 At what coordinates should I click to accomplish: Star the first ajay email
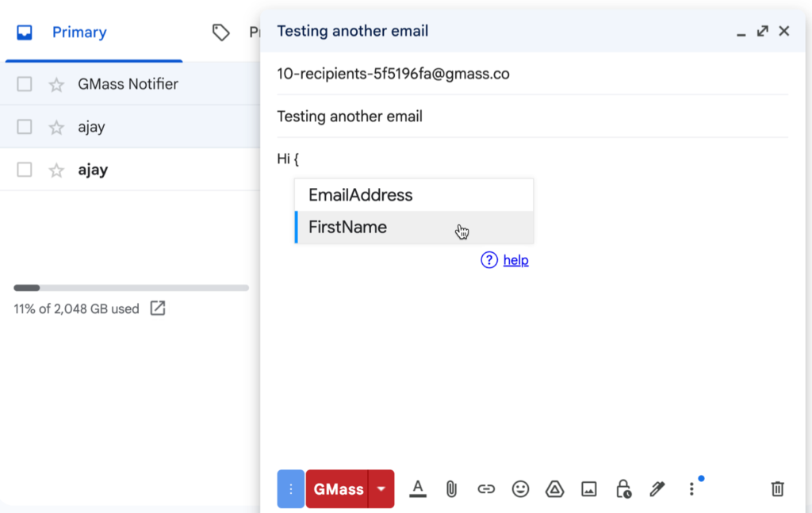click(x=56, y=126)
